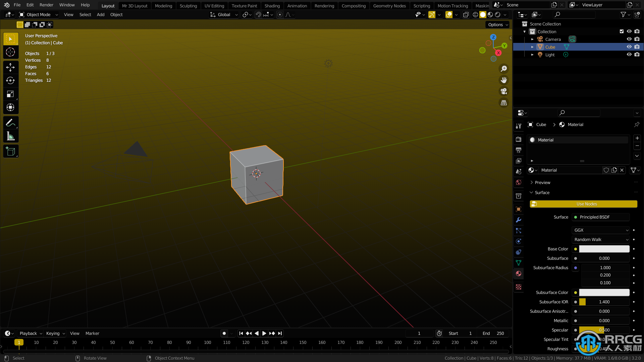Select the Annotate tool icon
644x362 pixels.
click(x=11, y=123)
